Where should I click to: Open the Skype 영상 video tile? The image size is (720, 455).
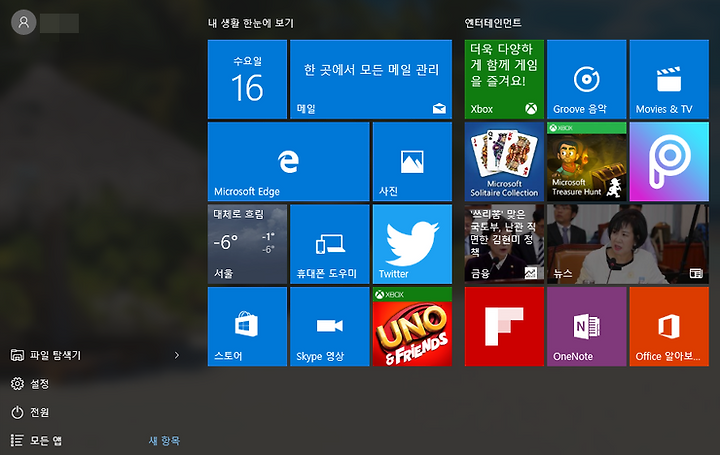click(x=330, y=327)
